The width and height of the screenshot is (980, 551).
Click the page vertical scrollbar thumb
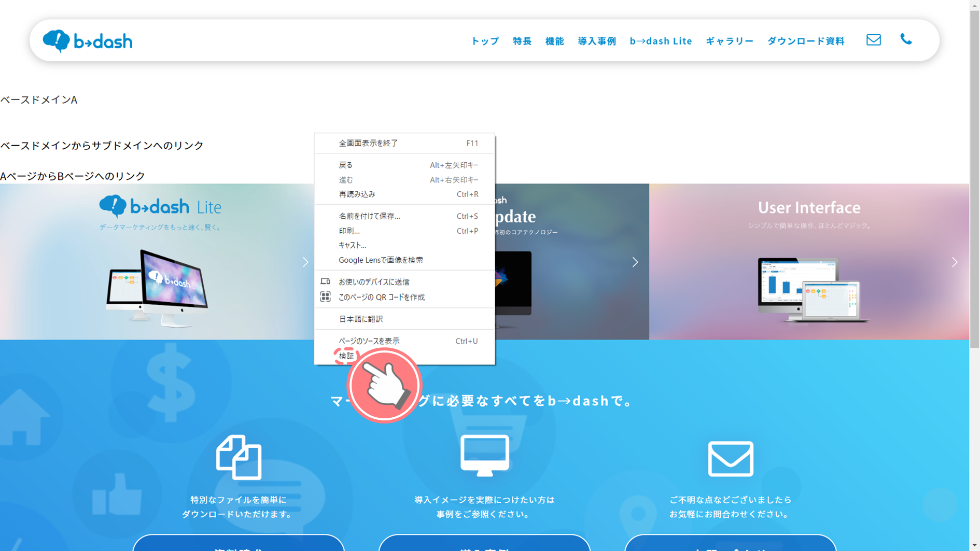coord(974,179)
